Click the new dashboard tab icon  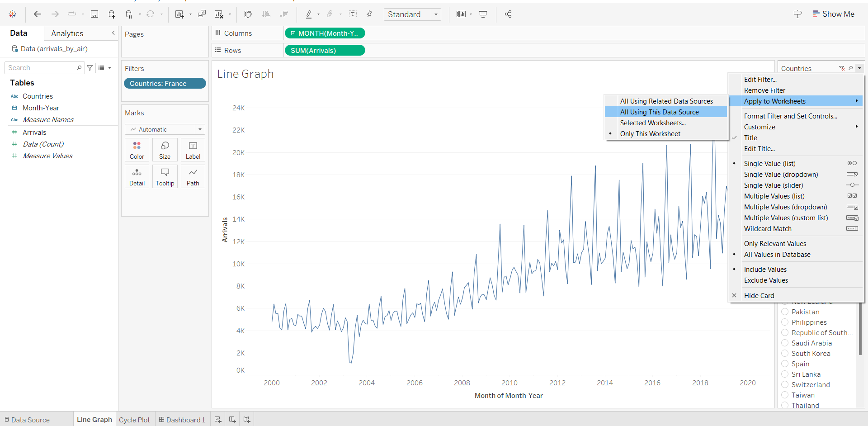tap(232, 420)
